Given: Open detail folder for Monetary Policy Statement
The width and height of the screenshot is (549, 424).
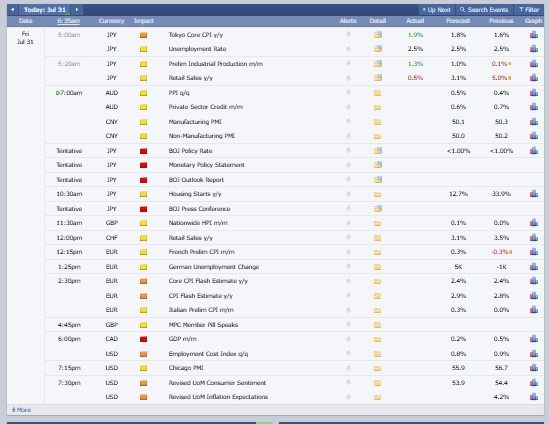Looking at the screenshot, I should pos(377,165).
